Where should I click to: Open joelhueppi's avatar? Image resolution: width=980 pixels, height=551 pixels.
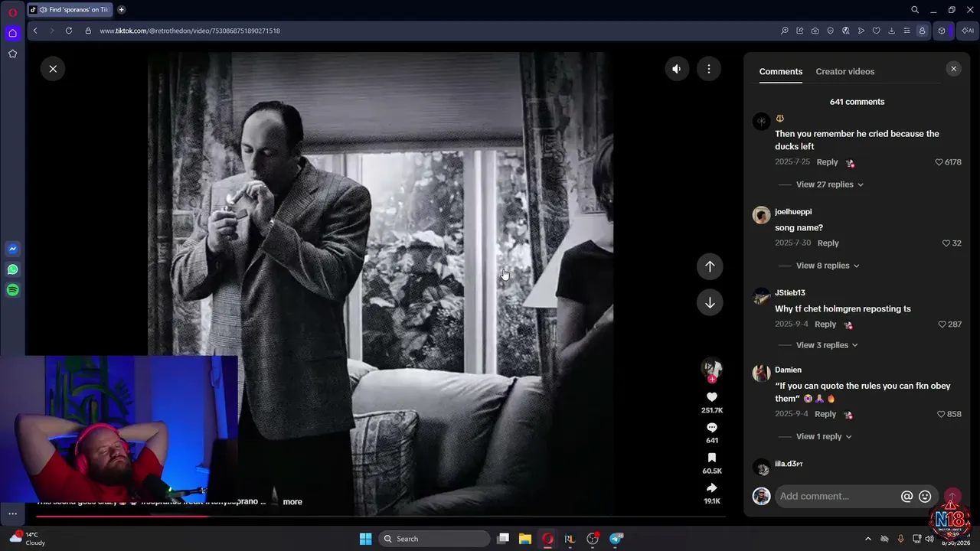coord(761,215)
